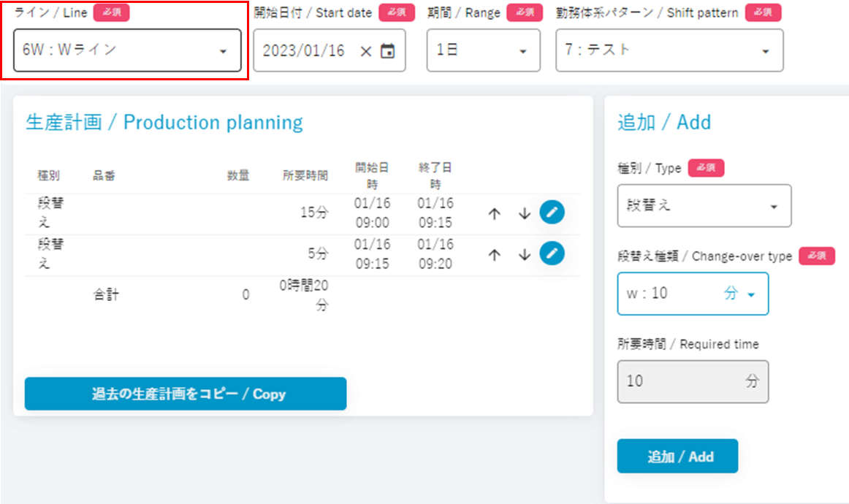Open the Line dropdown showing 6W : Wライン

127,50
